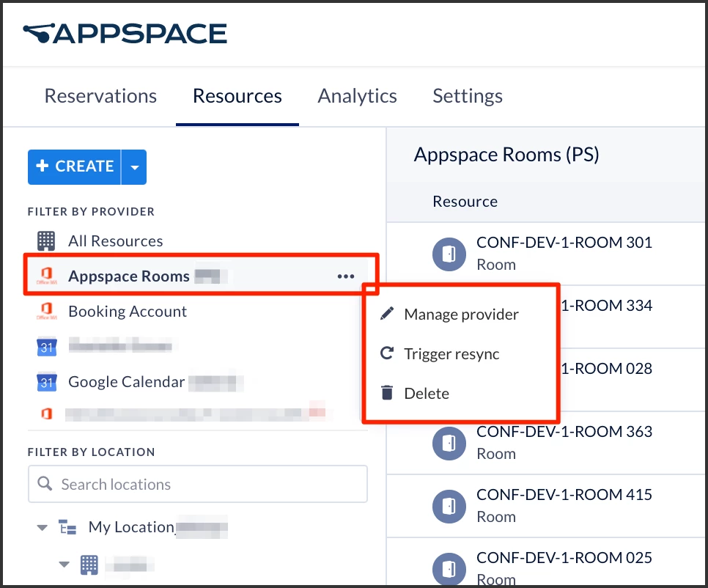
Task: Click the refresh icon for Trigger resync
Action: pos(387,353)
